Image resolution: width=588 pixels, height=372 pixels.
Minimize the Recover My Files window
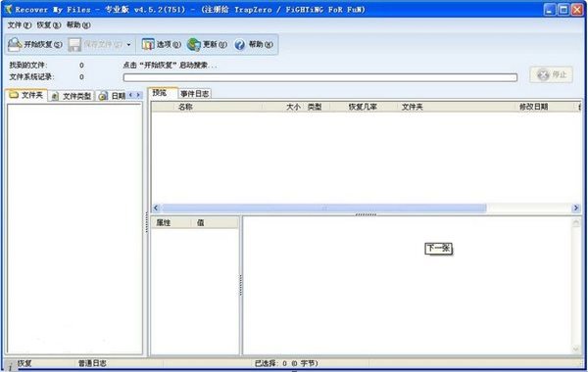coord(550,10)
